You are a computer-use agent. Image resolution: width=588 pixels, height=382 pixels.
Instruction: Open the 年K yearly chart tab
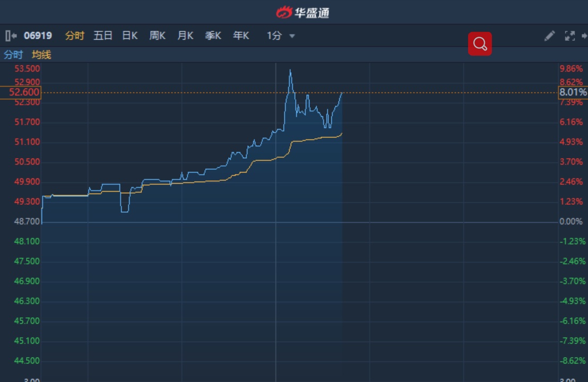(241, 36)
